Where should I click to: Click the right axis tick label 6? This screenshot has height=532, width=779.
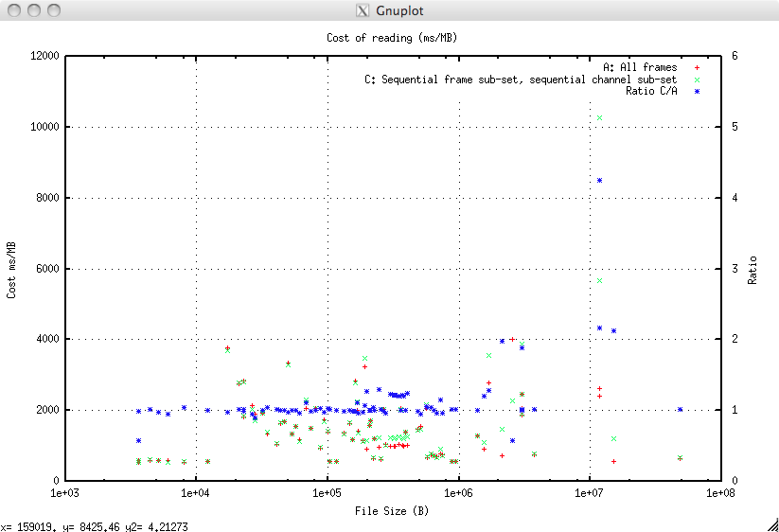click(735, 56)
